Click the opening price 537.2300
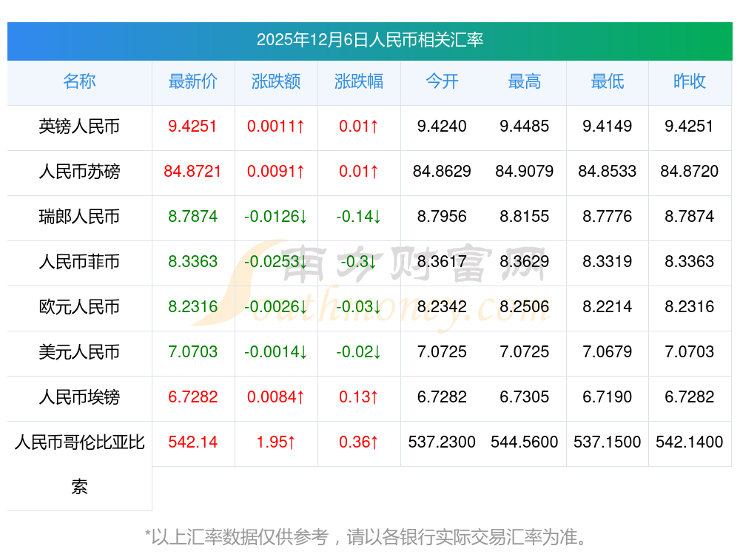740x560 pixels. [x=442, y=442]
